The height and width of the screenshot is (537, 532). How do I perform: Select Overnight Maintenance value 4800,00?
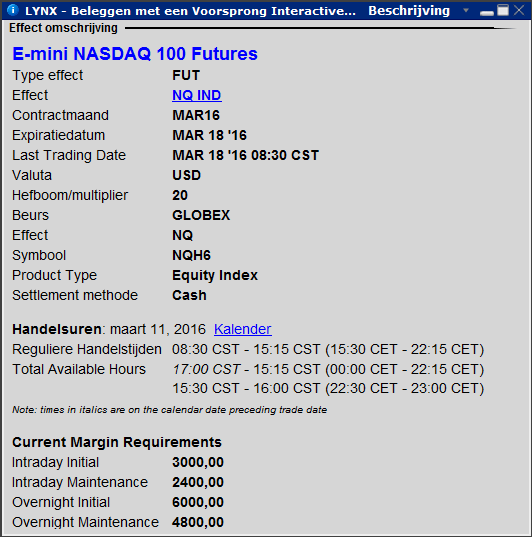click(198, 522)
